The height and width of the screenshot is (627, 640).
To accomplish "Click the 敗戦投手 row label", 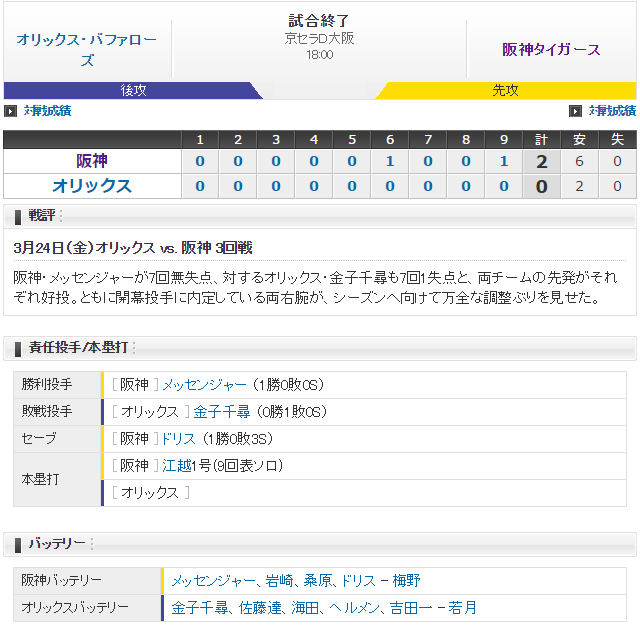I will [x=47, y=411].
